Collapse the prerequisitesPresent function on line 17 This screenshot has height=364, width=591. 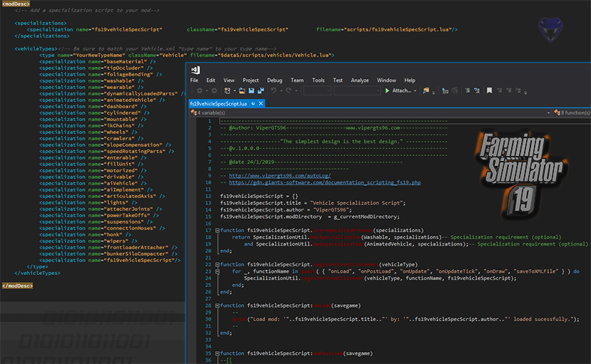(217, 230)
